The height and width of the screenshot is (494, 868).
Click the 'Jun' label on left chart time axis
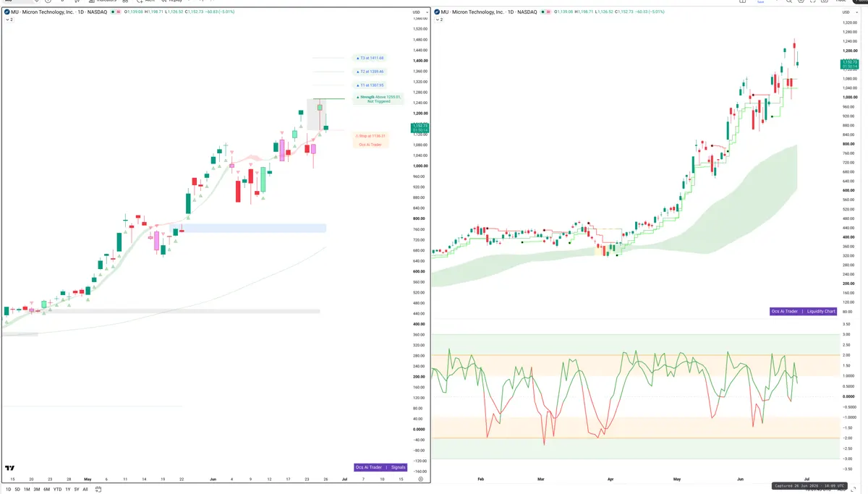pos(213,479)
